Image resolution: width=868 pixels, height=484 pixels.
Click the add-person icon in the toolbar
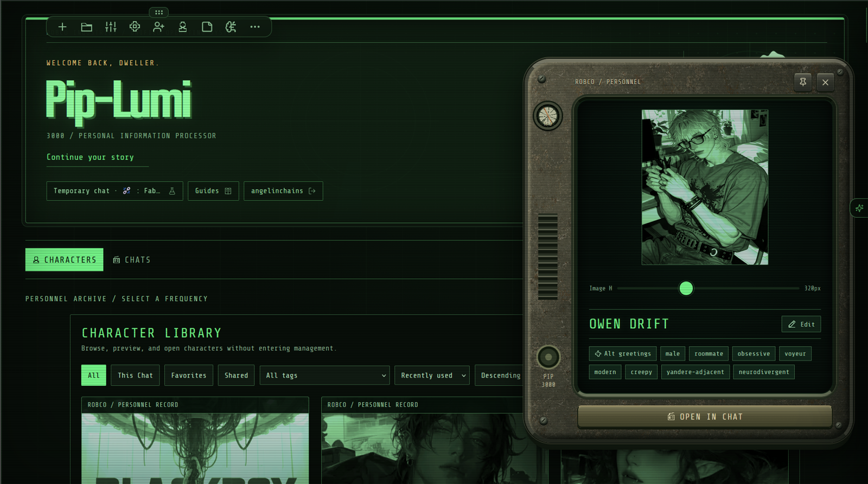tap(158, 27)
